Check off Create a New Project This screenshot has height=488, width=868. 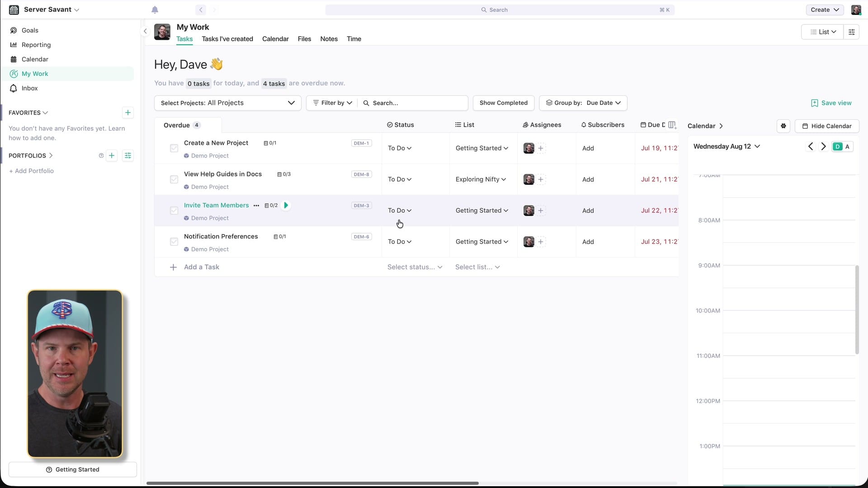(174, 148)
